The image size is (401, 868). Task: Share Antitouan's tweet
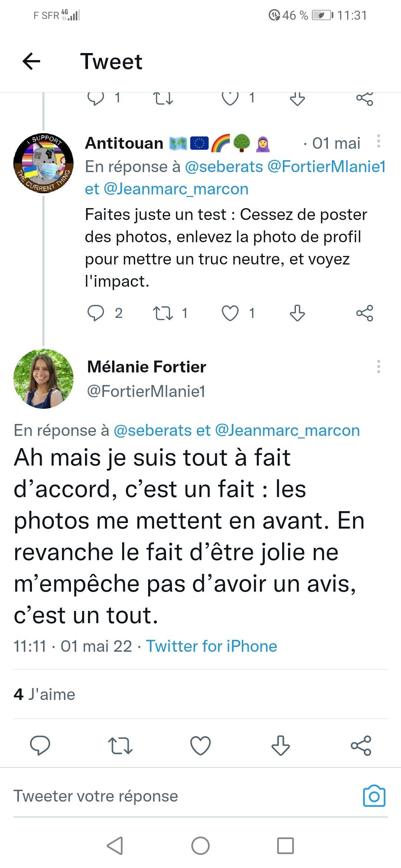[364, 313]
